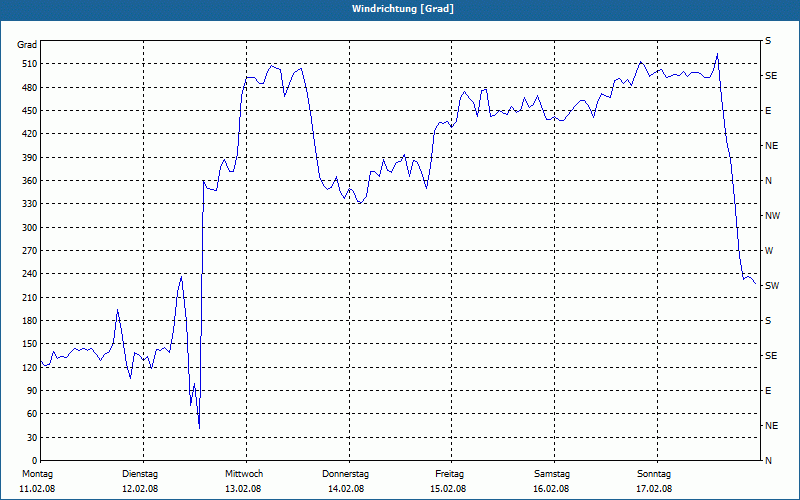
Task: Select the Freitag 15.02.08 date label
Action: pos(449,481)
